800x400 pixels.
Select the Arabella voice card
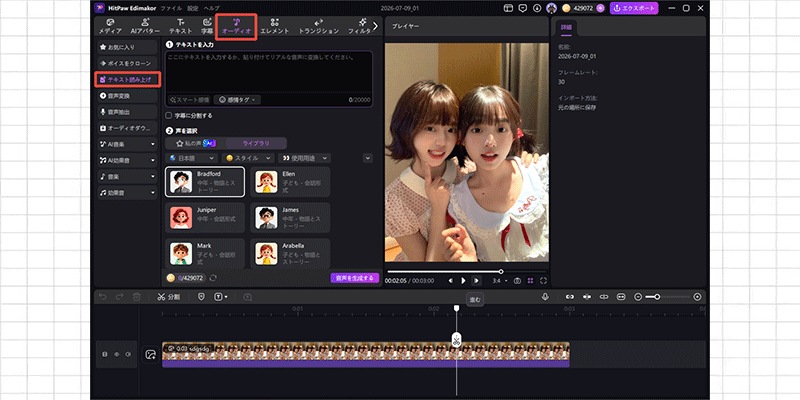[x=290, y=253]
